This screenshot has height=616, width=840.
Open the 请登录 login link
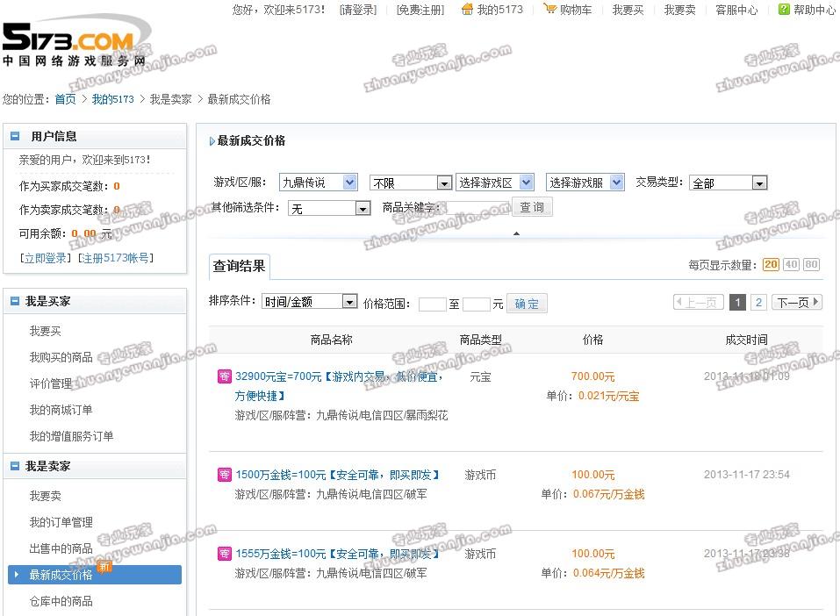click(358, 10)
